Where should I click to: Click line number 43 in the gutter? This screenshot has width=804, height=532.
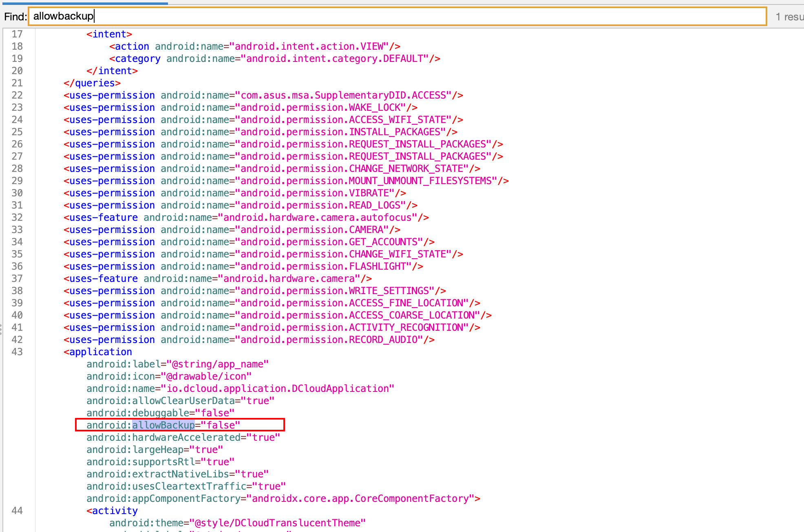[17, 352]
